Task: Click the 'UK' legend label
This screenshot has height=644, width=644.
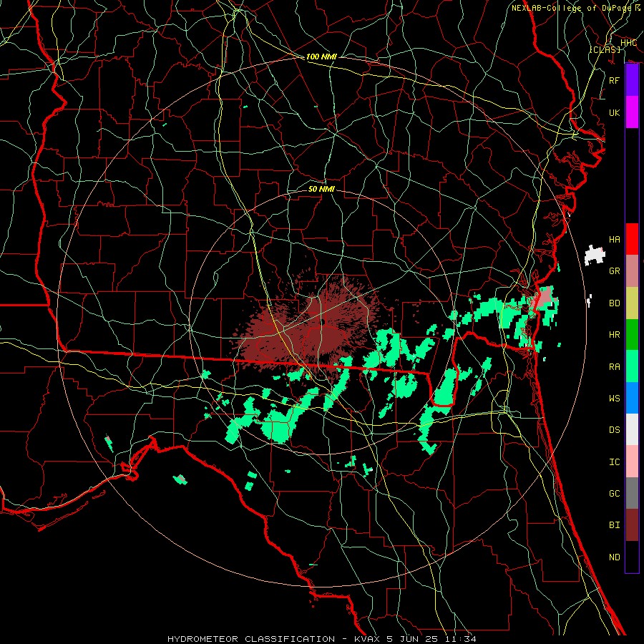Action: pos(614,112)
